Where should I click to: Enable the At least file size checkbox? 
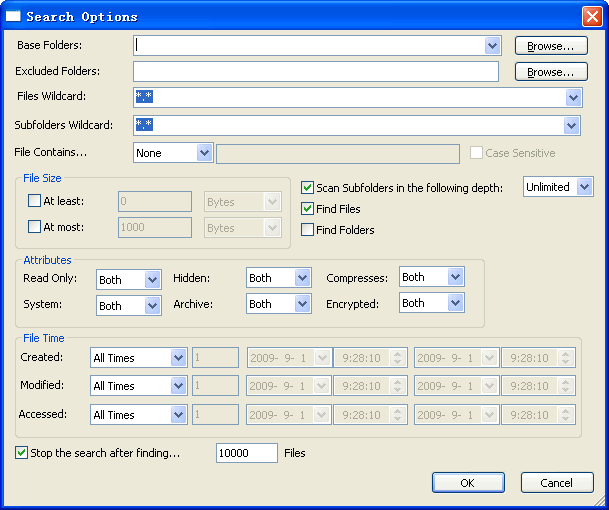pyautogui.click(x=35, y=201)
